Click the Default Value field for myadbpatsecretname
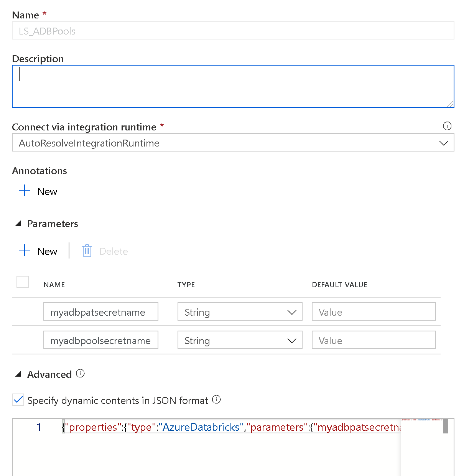 coord(374,312)
